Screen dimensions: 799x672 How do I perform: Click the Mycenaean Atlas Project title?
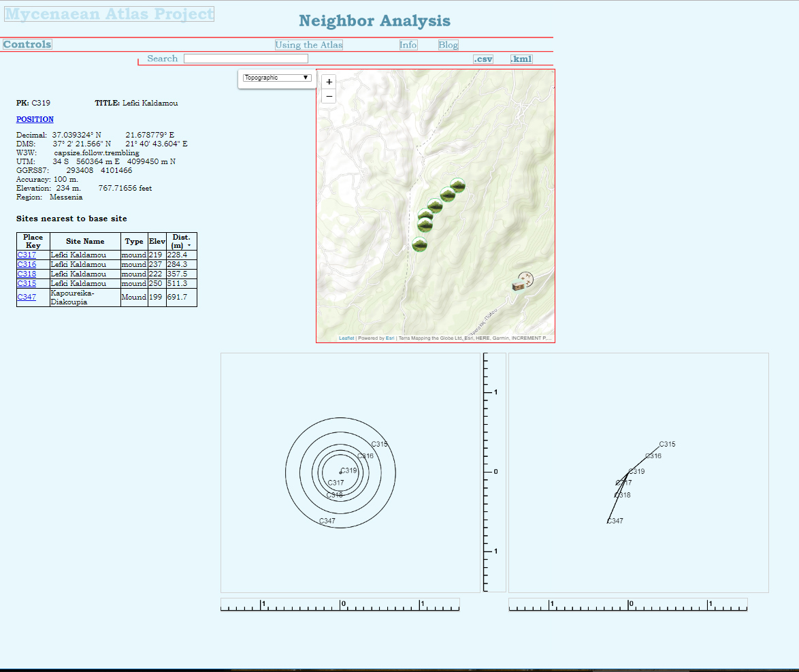110,14
